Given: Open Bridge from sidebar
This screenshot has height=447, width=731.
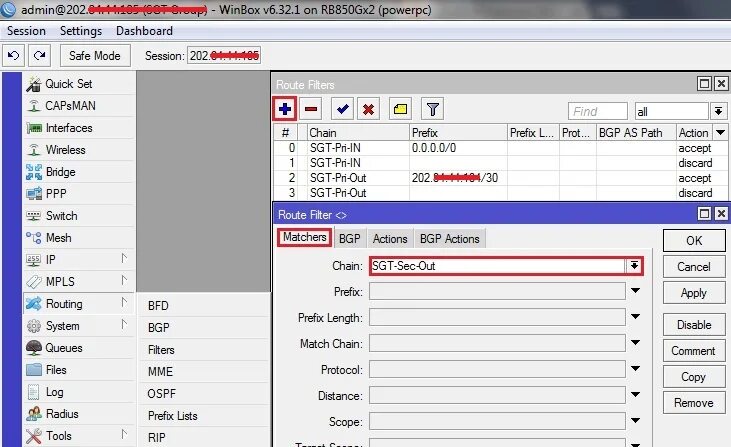Looking at the screenshot, I should (x=79, y=172).
